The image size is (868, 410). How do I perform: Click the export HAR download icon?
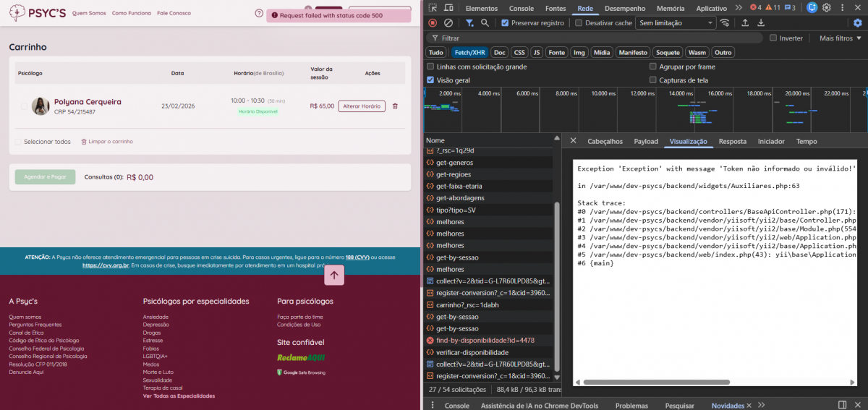click(x=761, y=23)
